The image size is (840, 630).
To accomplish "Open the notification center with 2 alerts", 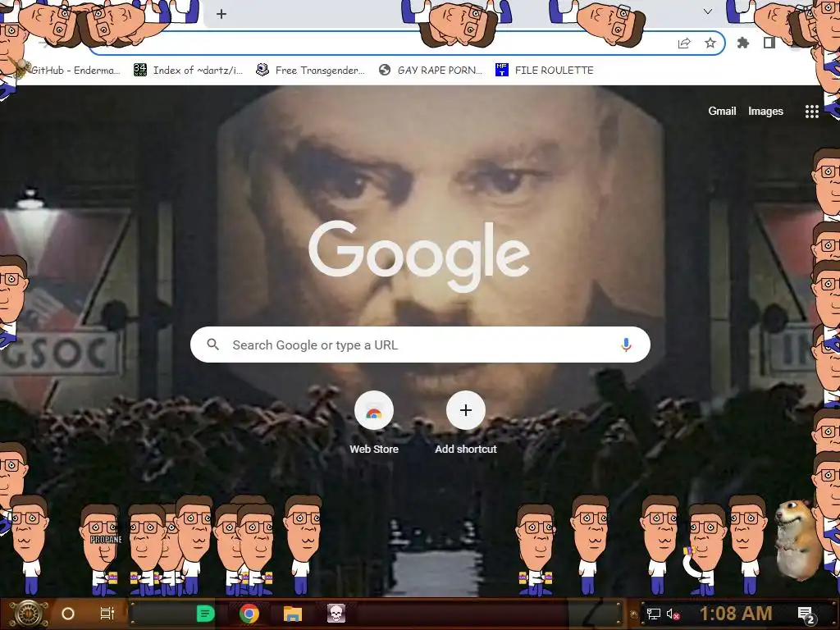I will (806, 614).
